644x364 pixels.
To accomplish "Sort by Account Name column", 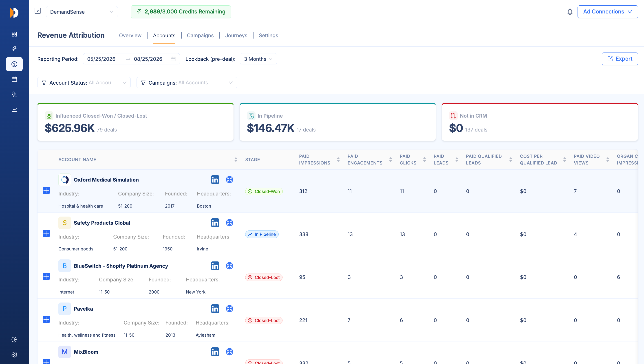I will coord(236,160).
